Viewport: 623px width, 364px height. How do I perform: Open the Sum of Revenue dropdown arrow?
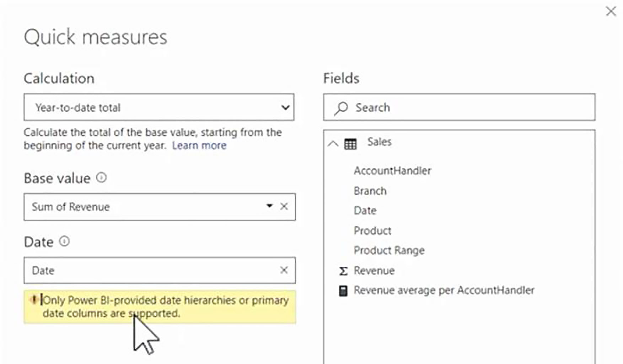[269, 206]
